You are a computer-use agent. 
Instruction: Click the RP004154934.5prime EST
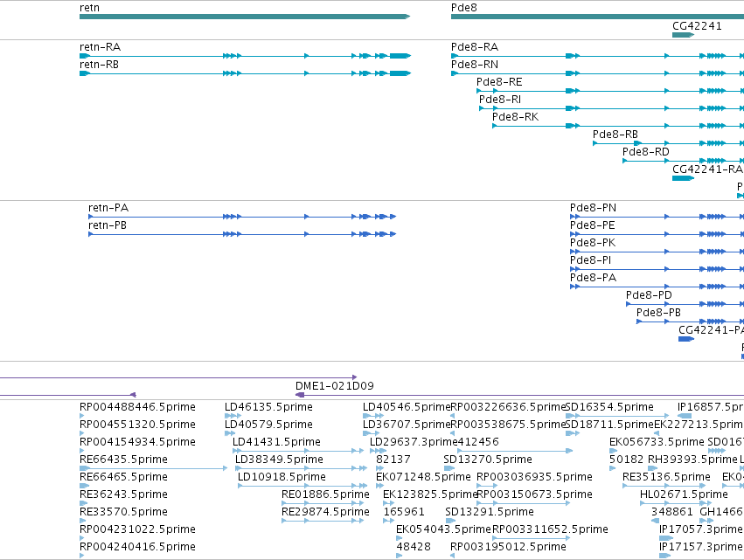pos(81,451)
